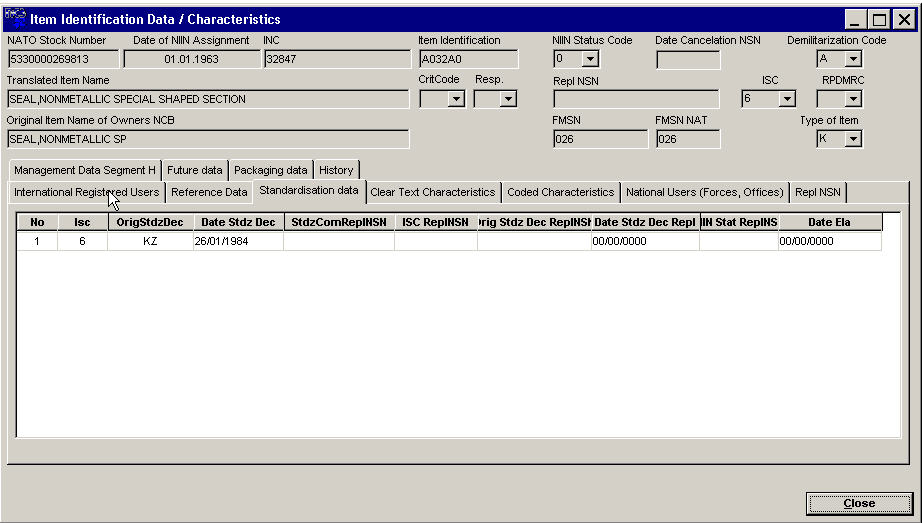Open the Packaging data tab
Image resolution: width=922 pixels, height=523 pixels.
point(270,170)
